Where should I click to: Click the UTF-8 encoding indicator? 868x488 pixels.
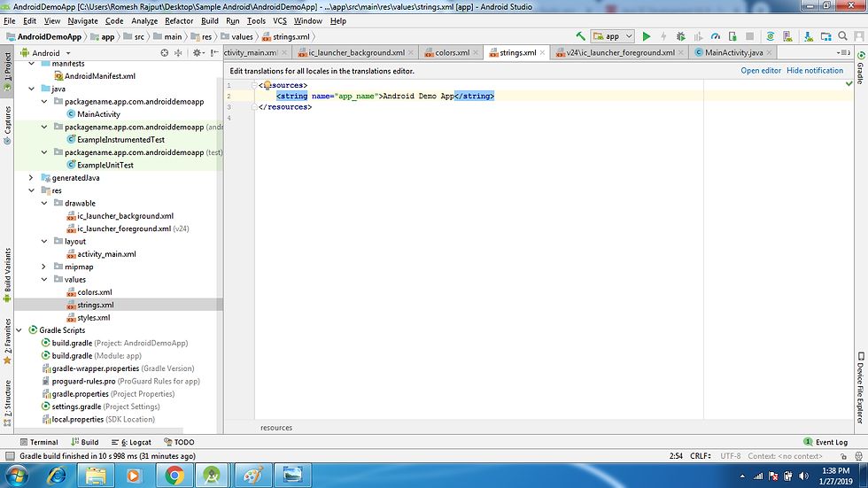pyautogui.click(x=730, y=456)
